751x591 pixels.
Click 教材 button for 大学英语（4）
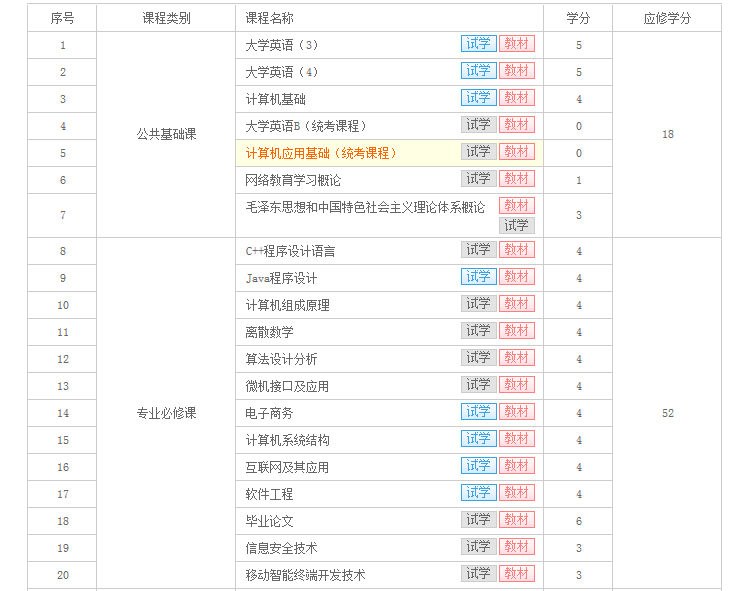coord(517,71)
